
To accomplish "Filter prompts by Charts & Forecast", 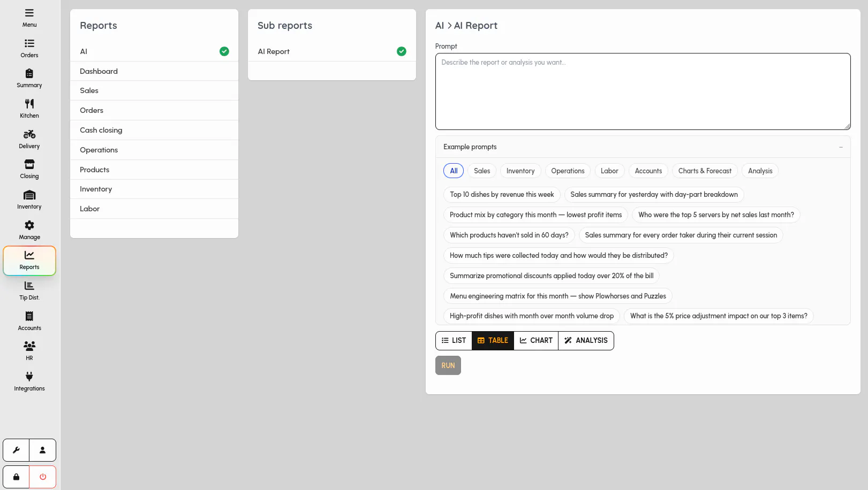I will pos(705,171).
